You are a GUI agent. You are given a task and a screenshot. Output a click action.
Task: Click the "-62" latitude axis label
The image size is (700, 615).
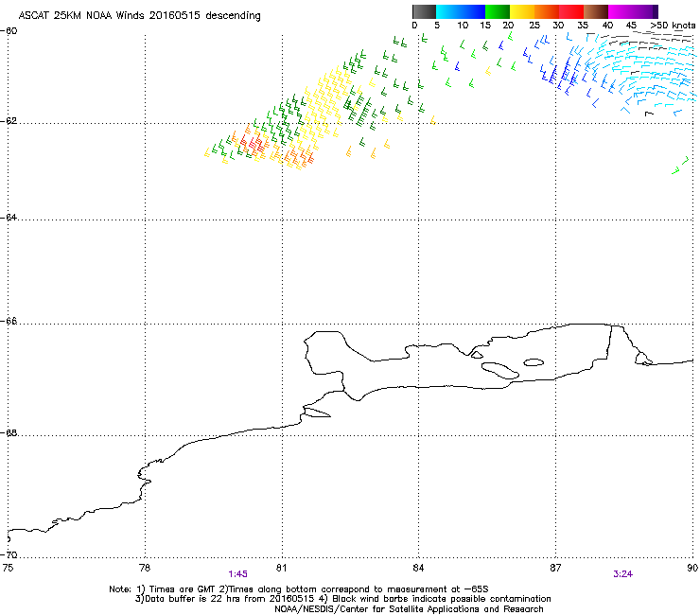pyautogui.click(x=9, y=121)
